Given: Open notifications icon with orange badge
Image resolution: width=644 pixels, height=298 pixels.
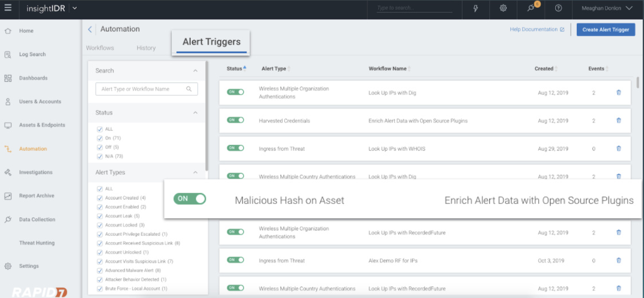Looking at the screenshot, I should pyautogui.click(x=532, y=8).
